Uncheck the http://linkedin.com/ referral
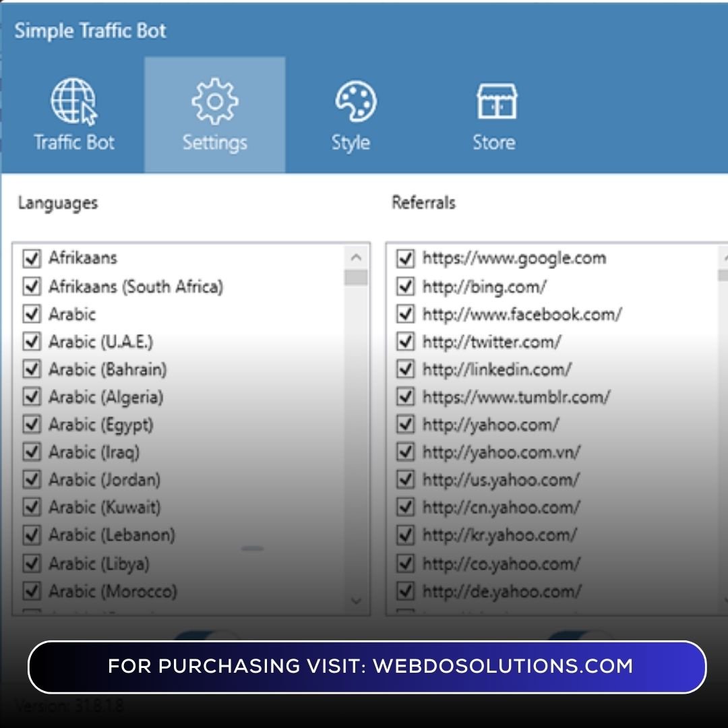The image size is (728, 728). [405, 369]
